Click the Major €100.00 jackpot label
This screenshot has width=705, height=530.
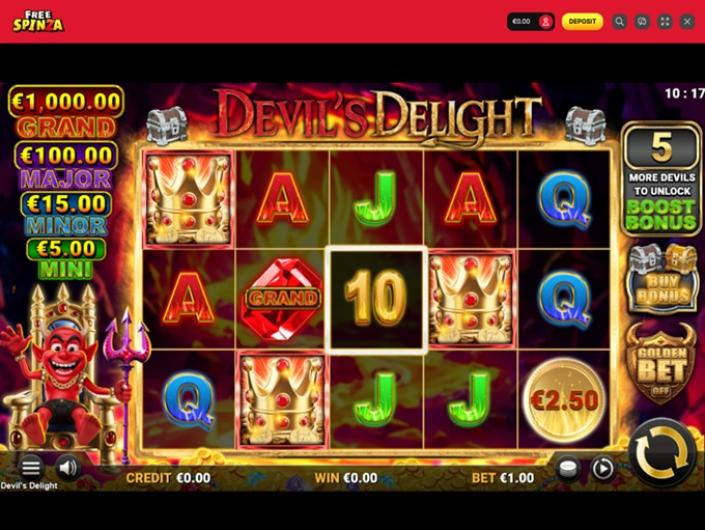tap(66, 165)
